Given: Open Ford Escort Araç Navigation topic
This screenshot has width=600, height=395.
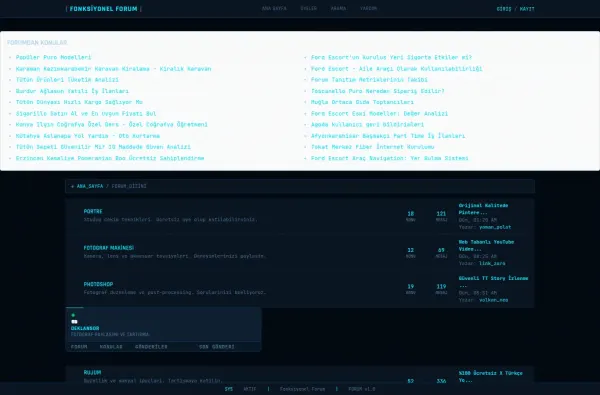Looking at the screenshot, I should pyautogui.click(x=390, y=158).
